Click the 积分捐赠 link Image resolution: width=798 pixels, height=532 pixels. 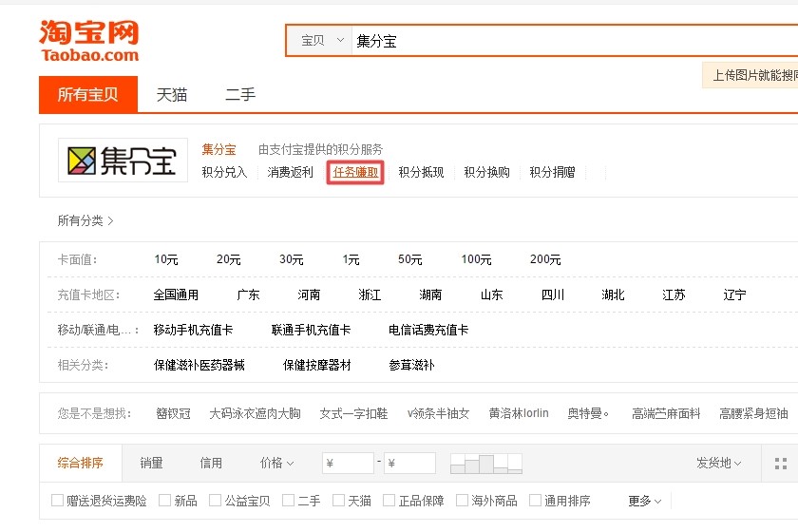coord(552,172)
